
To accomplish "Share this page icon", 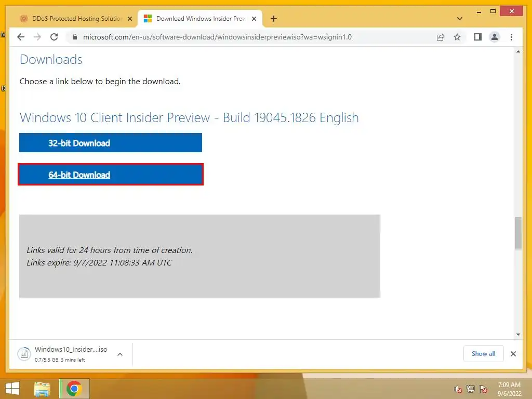I will [441, 37].
